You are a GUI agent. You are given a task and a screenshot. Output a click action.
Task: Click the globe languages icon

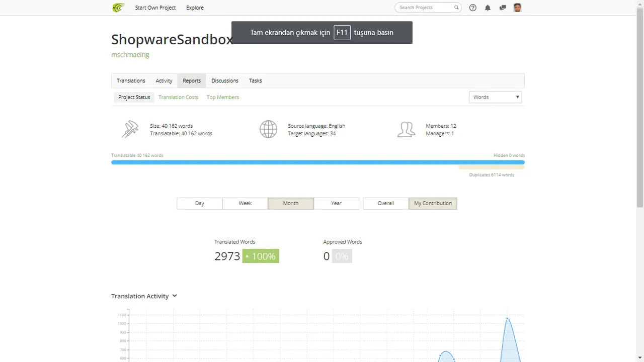click(x=268, y=129)
